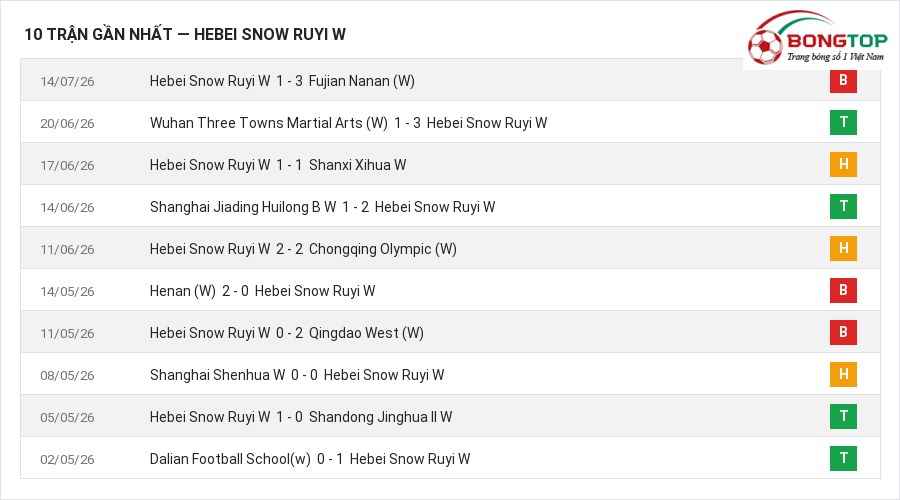Open the Hebei Snow Ruyi W 1 - 3 Fujian Nanan match
The image size is (900, 500).
(x=282, y=81)
